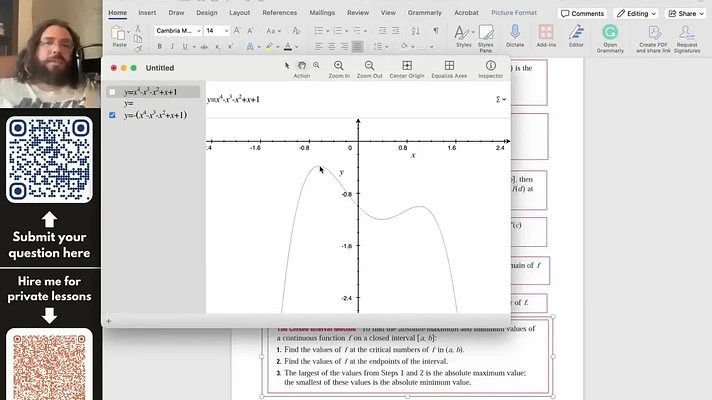Open the sigma dropdown in equation editor
Screen dimensions: 712x400
click(501, 99)
